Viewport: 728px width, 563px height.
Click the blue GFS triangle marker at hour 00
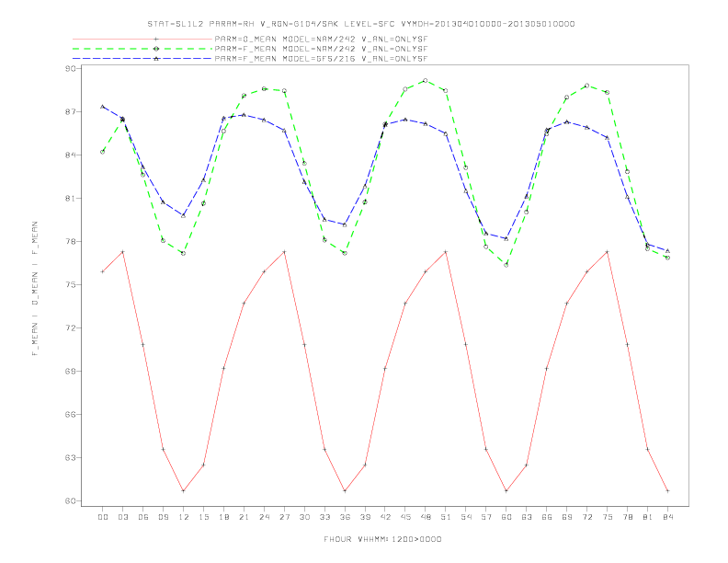click(x=103, y=107)
